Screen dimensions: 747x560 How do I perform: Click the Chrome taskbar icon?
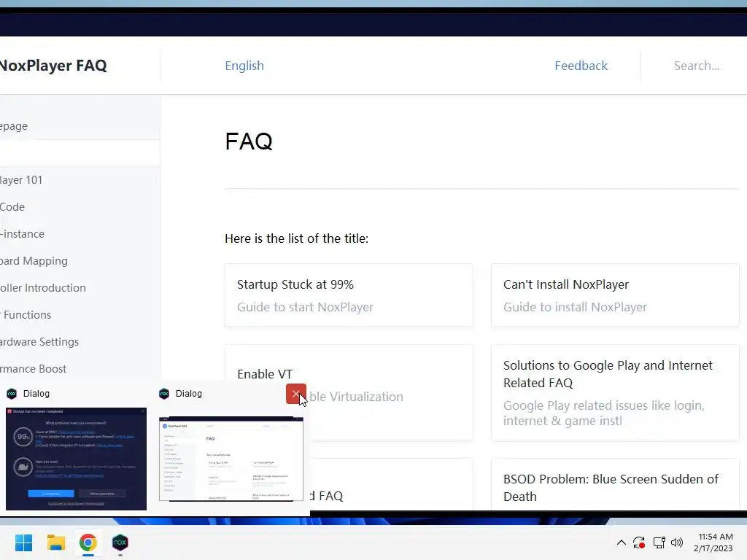click(x=88, y=542)
